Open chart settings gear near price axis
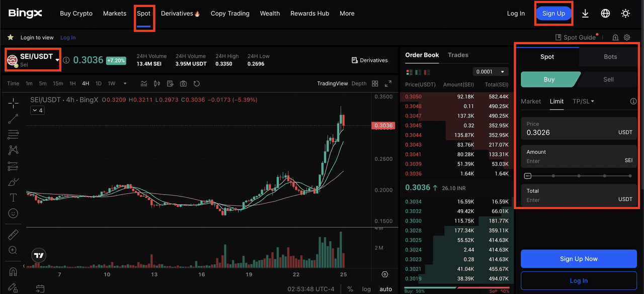Image resolution: width=644 pixels, height=294 pixels. pos(385,274)
